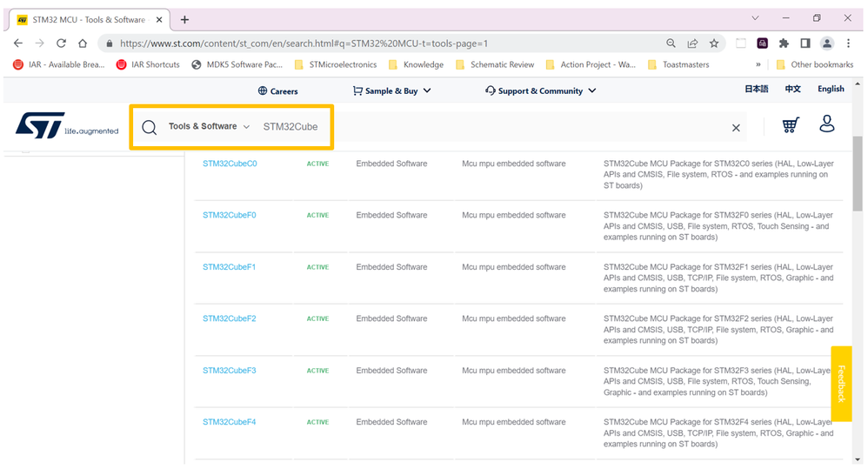Open Action Project bookmarks folder
This screenshot has width=868, height=469.
[591, 64]
